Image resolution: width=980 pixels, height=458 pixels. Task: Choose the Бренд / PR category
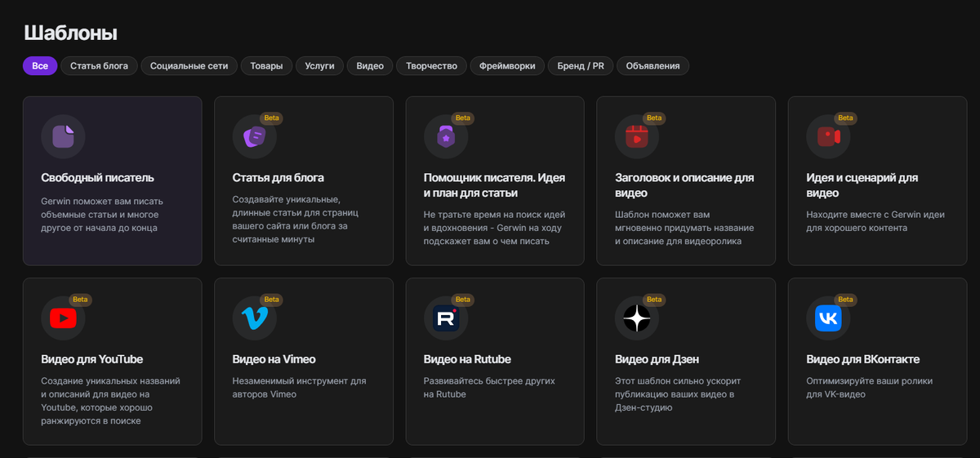point(581,66)
